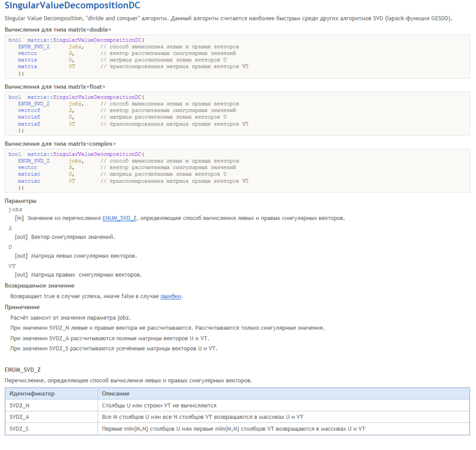The height and width of the screenshot is (450, 476).
Task: Follow the 'ошибки' hyperlink
Action: point(170,296)
